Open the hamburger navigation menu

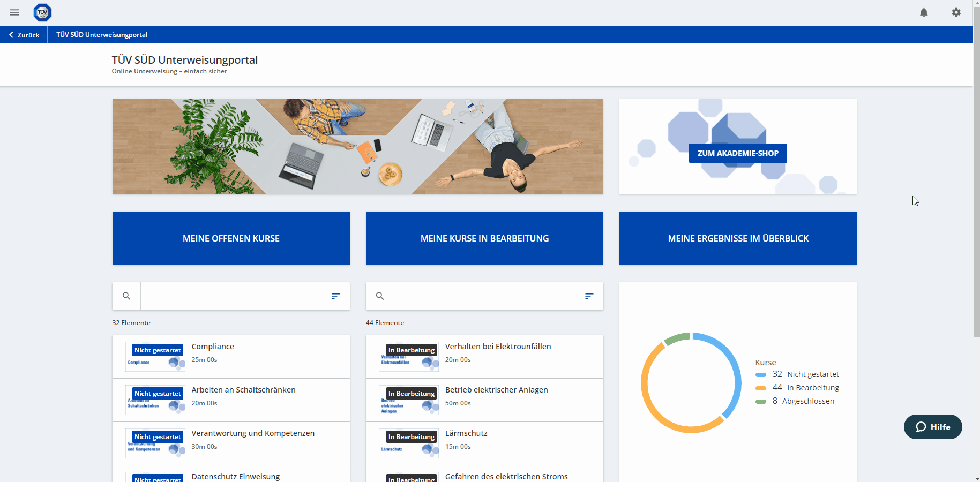click(14, 12)
